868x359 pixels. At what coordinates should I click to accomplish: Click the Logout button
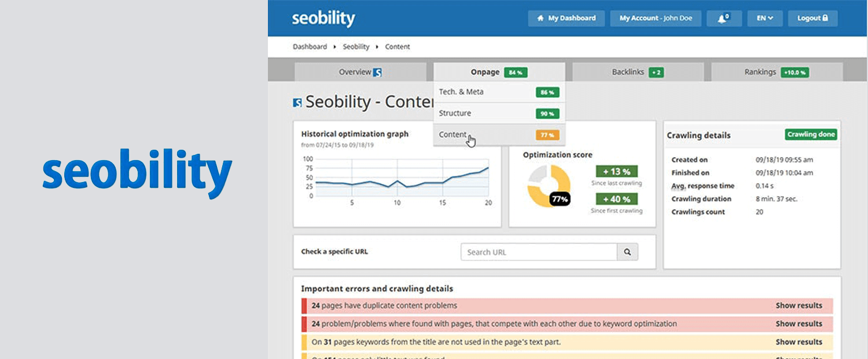tap(812, 18)
